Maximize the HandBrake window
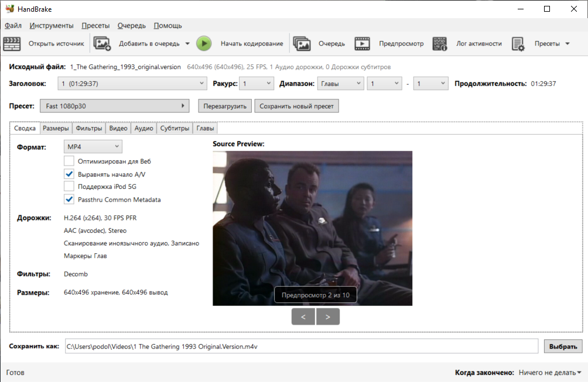 coord(547,9)
